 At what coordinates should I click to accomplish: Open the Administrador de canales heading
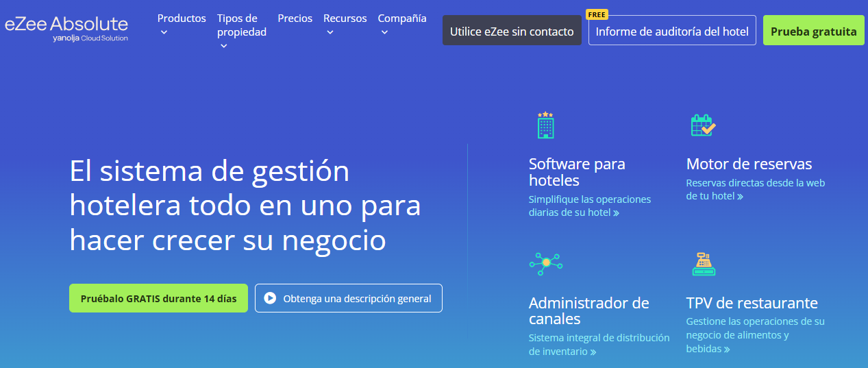588,310
